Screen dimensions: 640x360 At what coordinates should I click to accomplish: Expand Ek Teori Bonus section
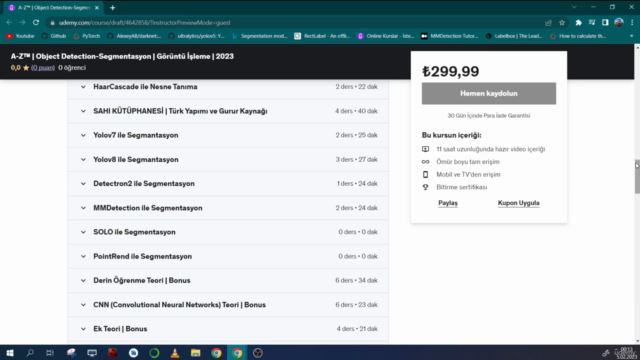[228, 329]
